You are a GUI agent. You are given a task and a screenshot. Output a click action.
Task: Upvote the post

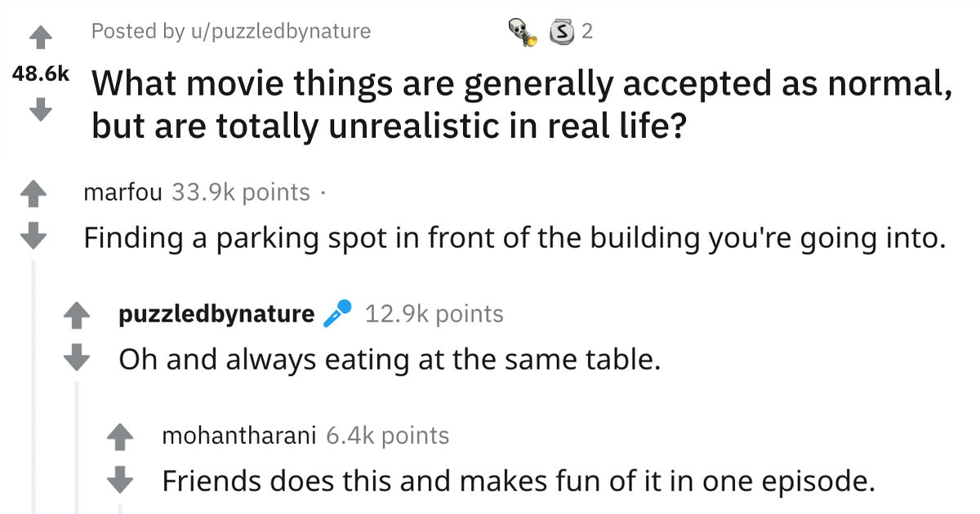coord(41,34)
